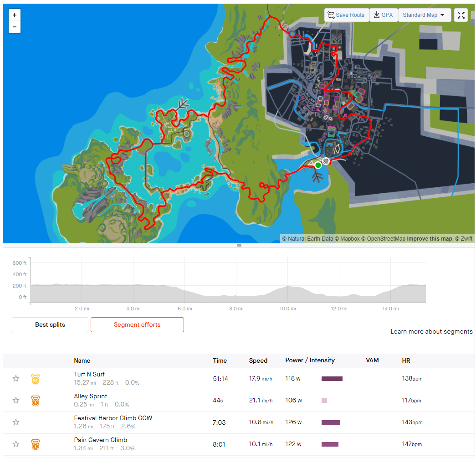Screen dimensions: 476x458
Task: Click the 8:01 time value
Action: (x=219, y=444)
